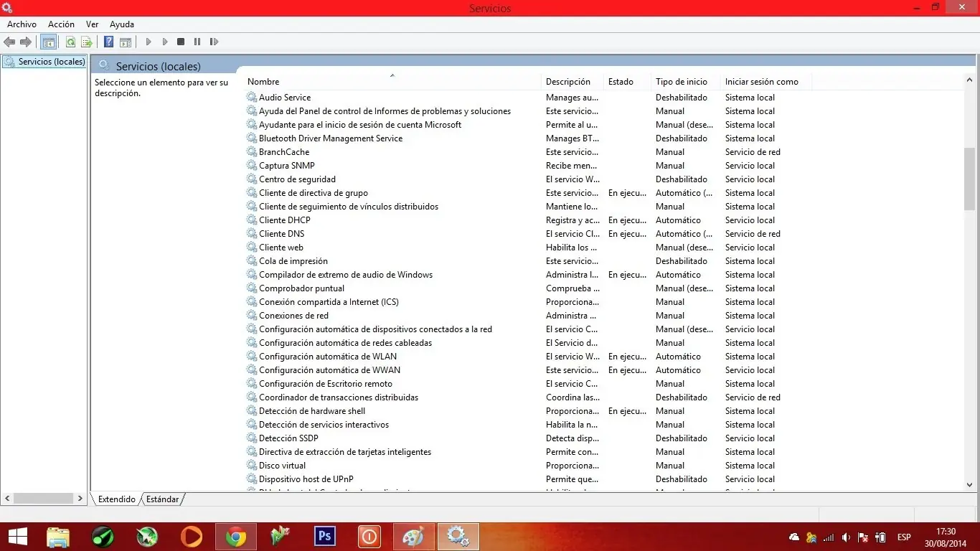Screen dimensions: 980x551
Task: Open Help from the blue question-mark icon
Action: pyautogui.click(x=109, y=42)
